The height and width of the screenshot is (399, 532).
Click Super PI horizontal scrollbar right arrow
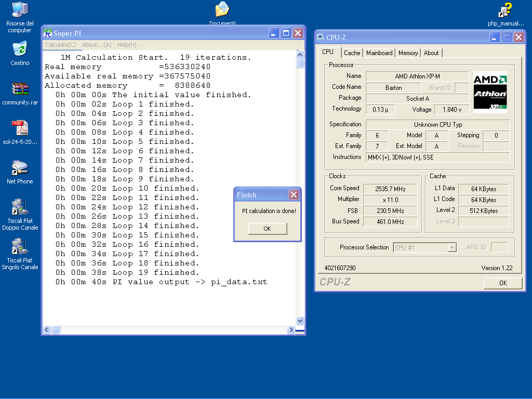coord(291,330)
